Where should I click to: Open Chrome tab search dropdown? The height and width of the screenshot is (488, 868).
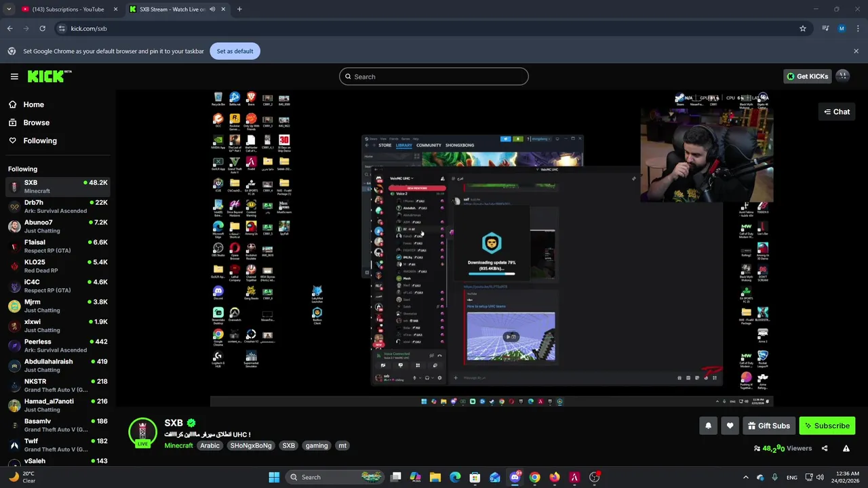9,9
